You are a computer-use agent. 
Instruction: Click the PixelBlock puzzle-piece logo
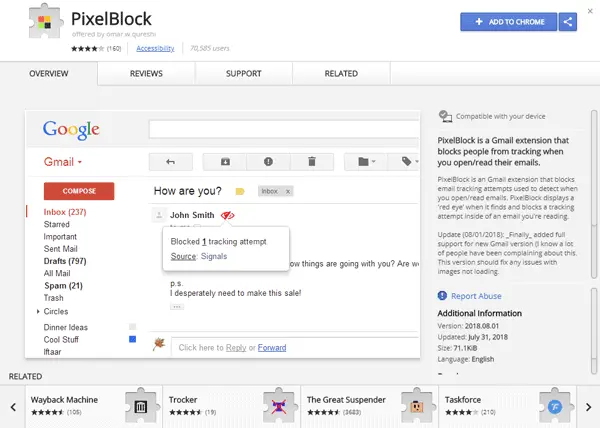tap(45, 21)
